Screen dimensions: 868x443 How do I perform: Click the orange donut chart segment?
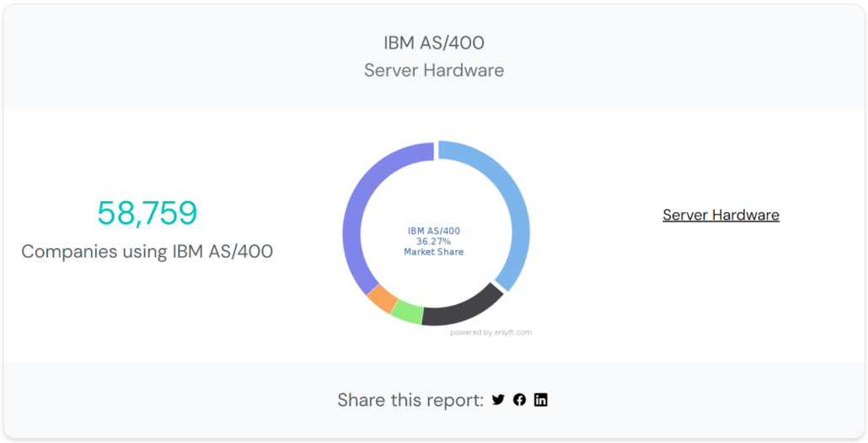click(x=382, y=299)
